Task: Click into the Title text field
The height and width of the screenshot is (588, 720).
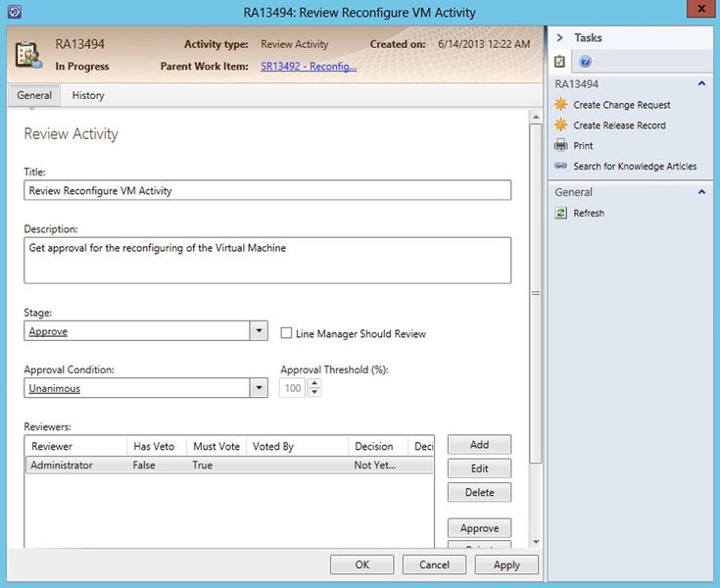Action: (x=267, y=191)
